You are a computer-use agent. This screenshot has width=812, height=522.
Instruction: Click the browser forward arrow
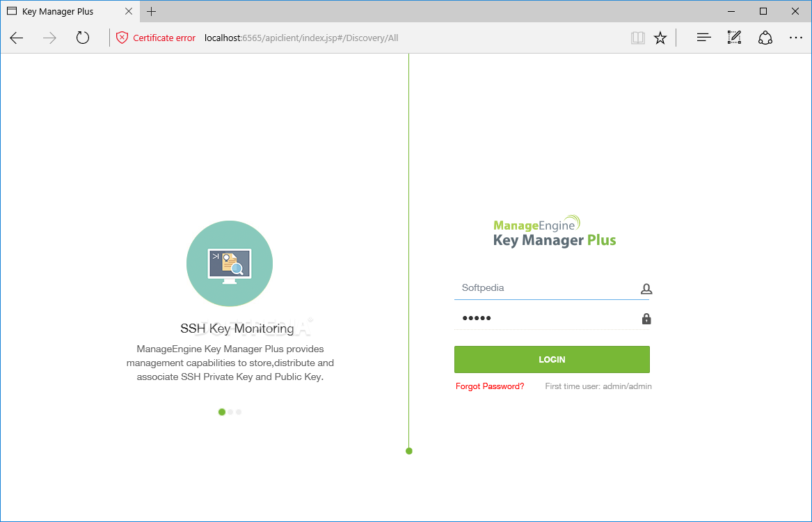49,38
